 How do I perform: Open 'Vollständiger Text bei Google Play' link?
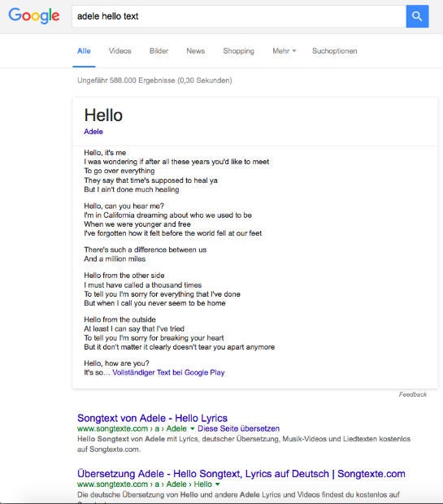click(168, 372)
